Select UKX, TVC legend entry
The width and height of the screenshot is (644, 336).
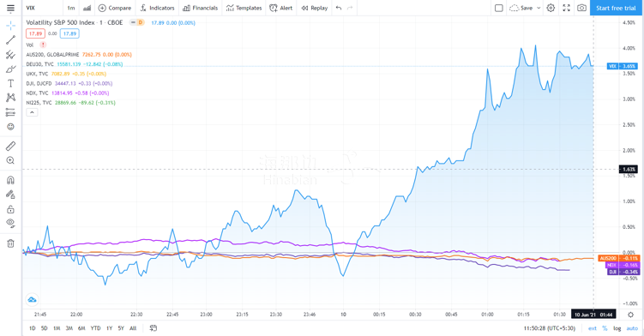pyautogui.click(x=37, y=74)
